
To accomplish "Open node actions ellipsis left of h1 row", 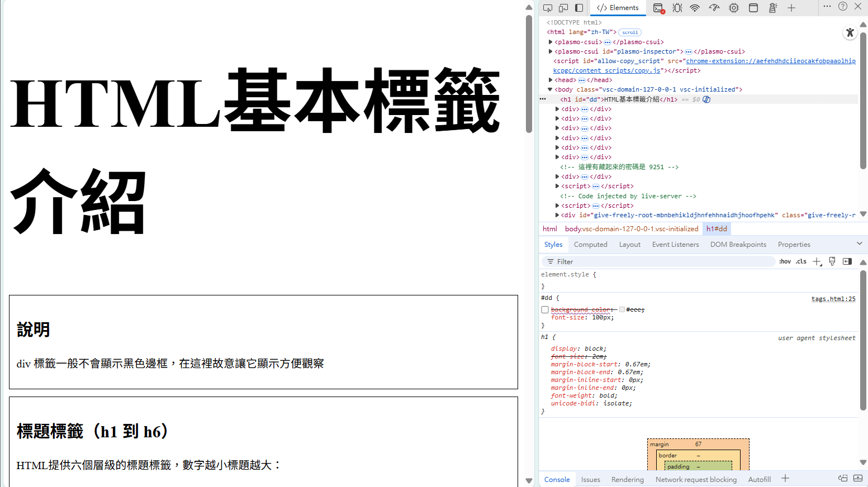I will 543,99.
